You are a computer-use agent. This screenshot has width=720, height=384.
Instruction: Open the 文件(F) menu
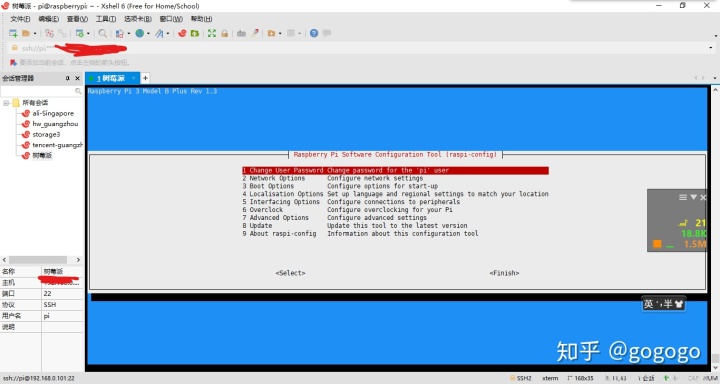[x=20, y=19]
